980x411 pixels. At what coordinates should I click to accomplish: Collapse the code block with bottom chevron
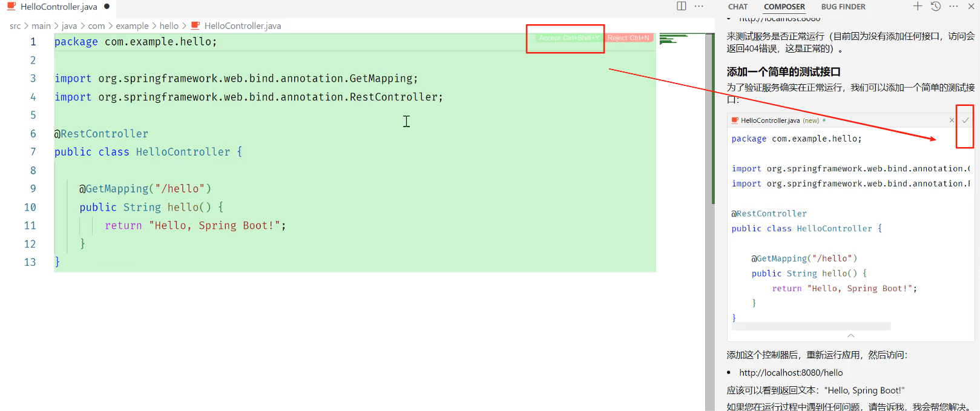click(x=851, y=335)
